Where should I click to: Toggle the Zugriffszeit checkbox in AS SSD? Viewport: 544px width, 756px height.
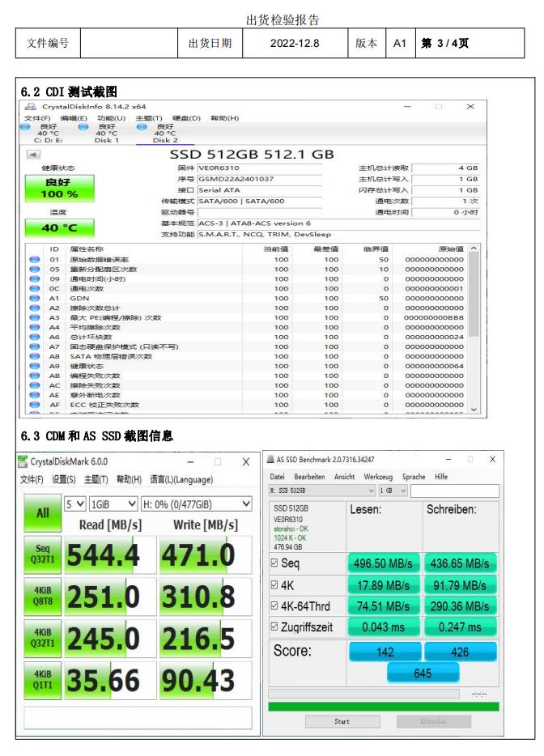click(x=274, y=626)
